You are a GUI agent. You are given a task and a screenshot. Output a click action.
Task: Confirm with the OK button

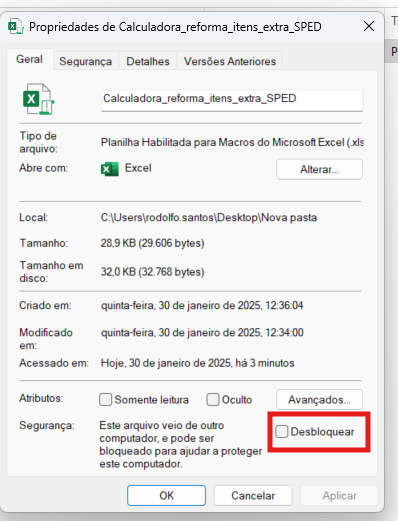pos(166,495)
